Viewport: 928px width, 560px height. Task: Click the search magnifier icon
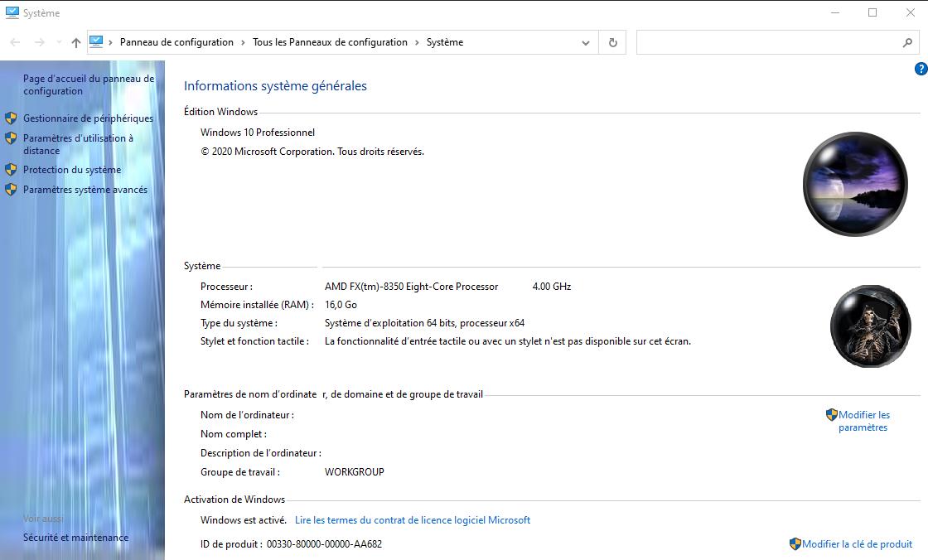(907, 42)
